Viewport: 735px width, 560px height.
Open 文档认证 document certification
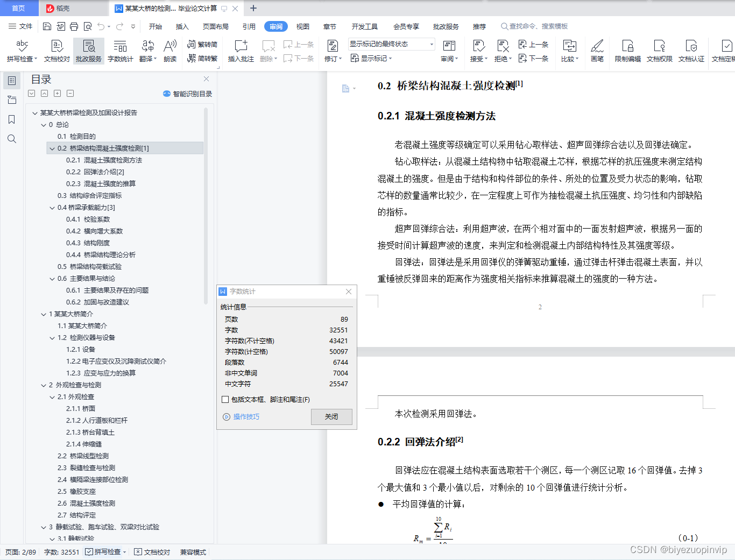[691, 51]
